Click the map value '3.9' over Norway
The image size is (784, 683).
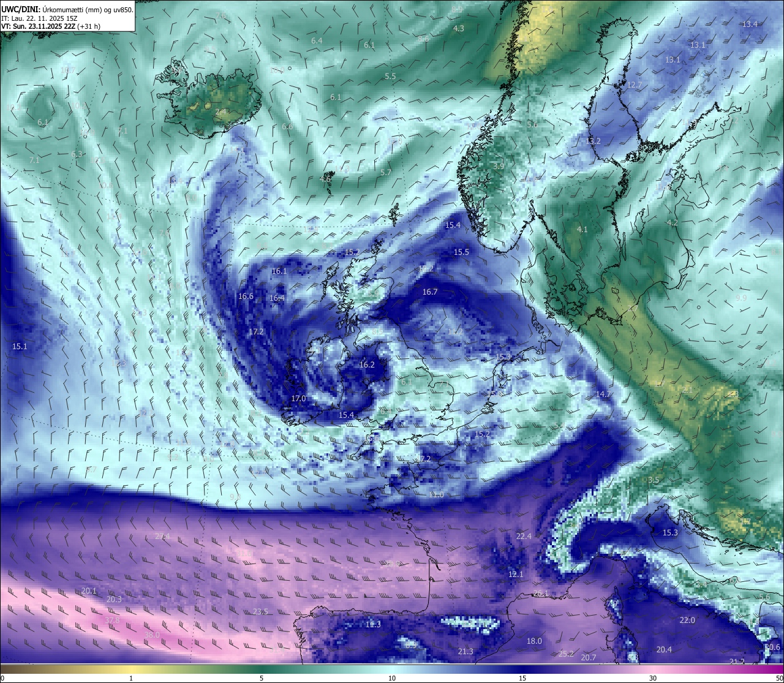pos(499,166)
